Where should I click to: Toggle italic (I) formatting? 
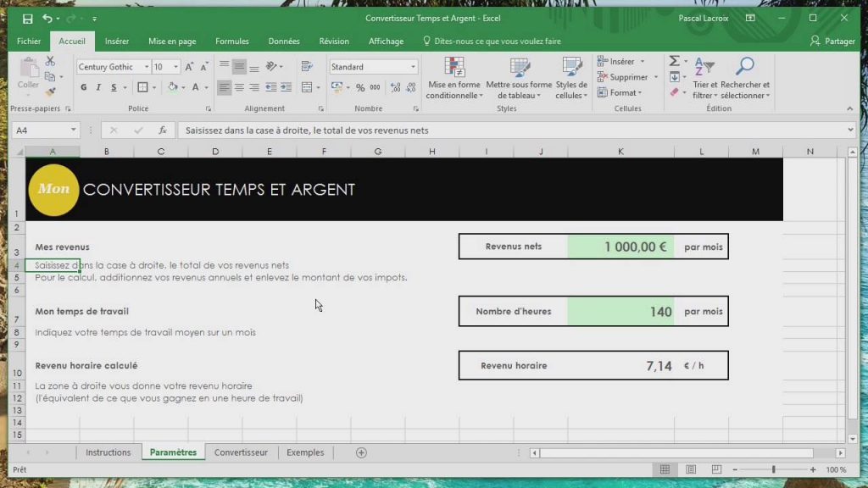coord(98,87)
